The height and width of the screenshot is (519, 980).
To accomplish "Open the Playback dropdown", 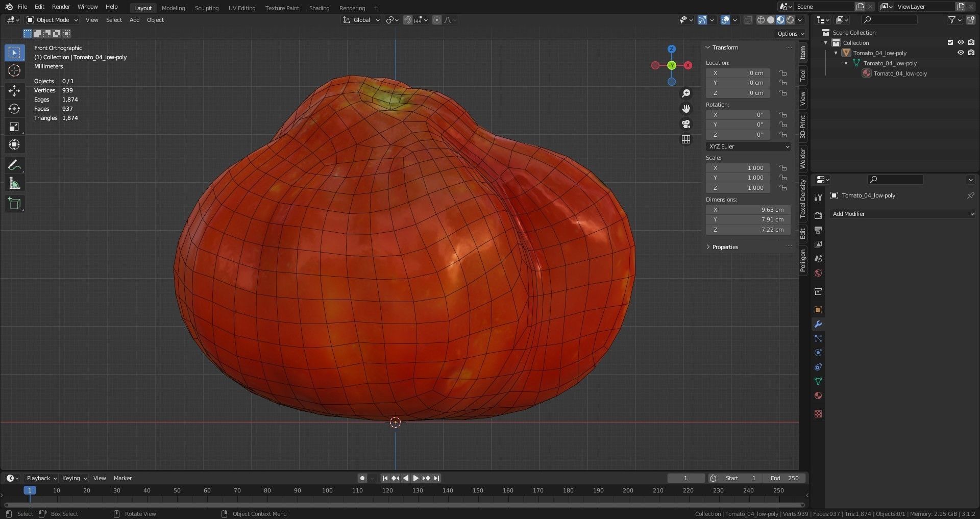I will coord(41,478).
